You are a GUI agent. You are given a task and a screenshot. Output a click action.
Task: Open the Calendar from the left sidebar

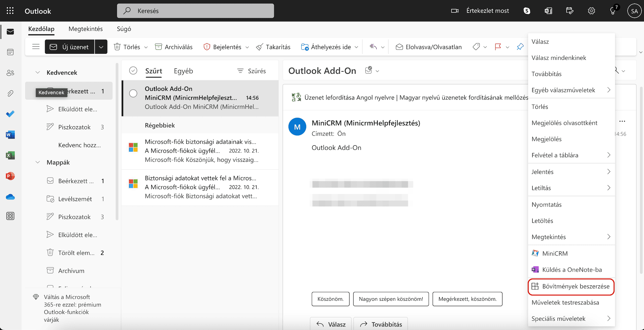point(10,52)
